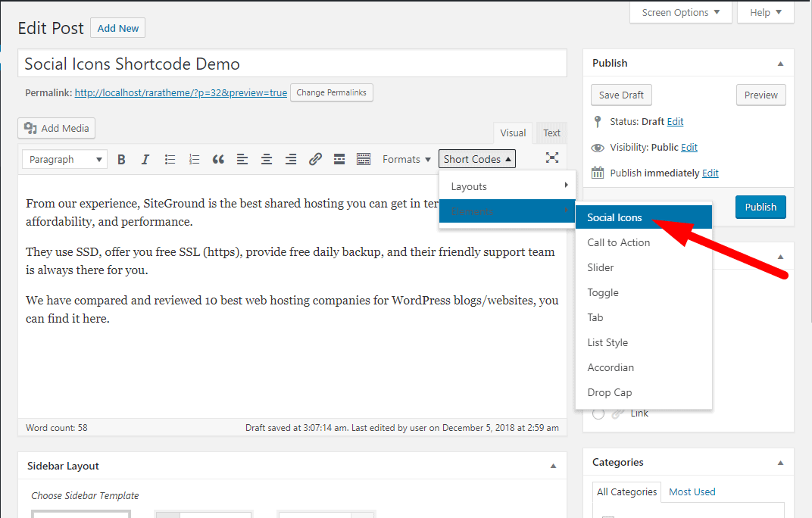Open the post permalink URL
812x518 pixels.
pos(181,92)
